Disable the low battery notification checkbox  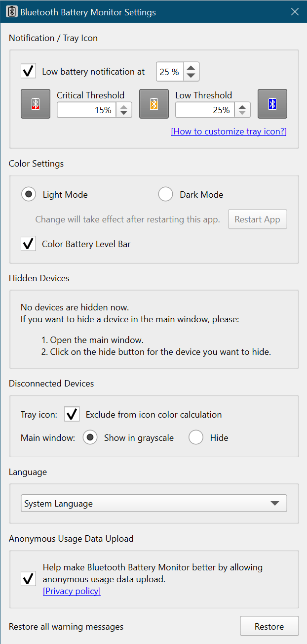[x=28, y=71]
